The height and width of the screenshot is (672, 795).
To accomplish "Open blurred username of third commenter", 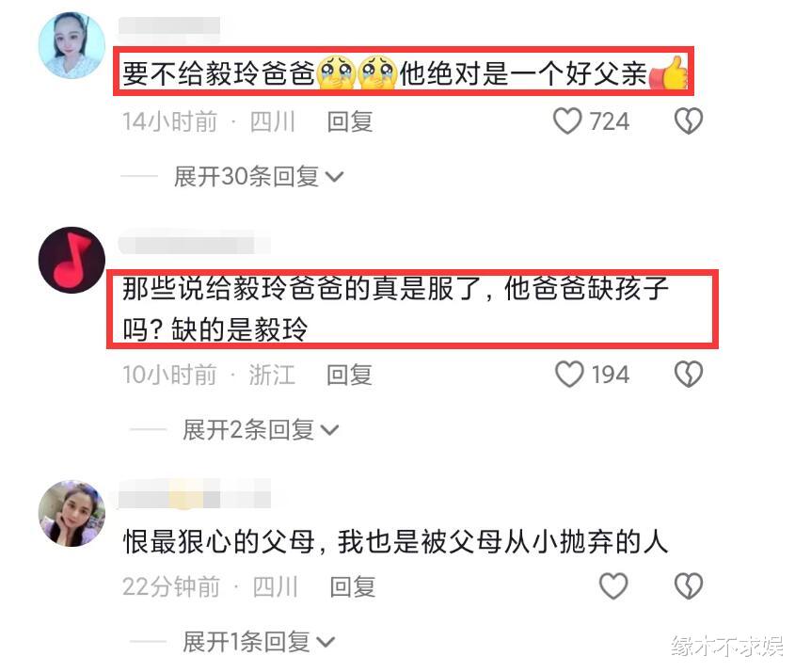I will [194, 493].
